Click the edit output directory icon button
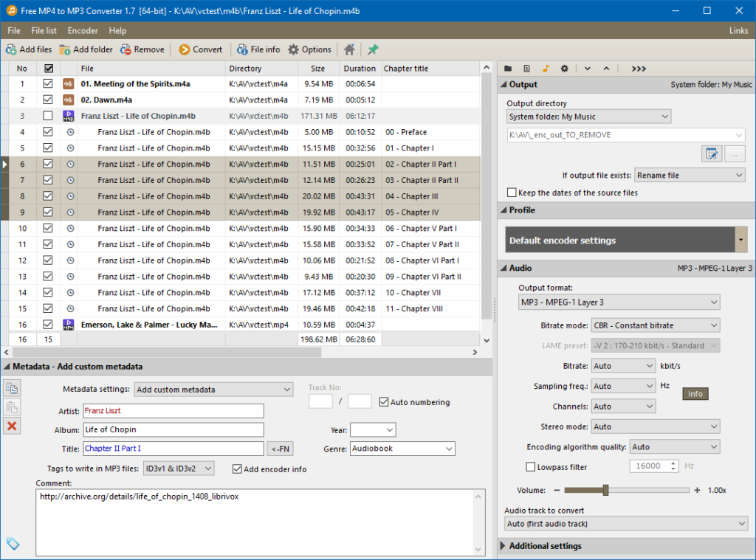756x560 pixels. pos(712,154)
